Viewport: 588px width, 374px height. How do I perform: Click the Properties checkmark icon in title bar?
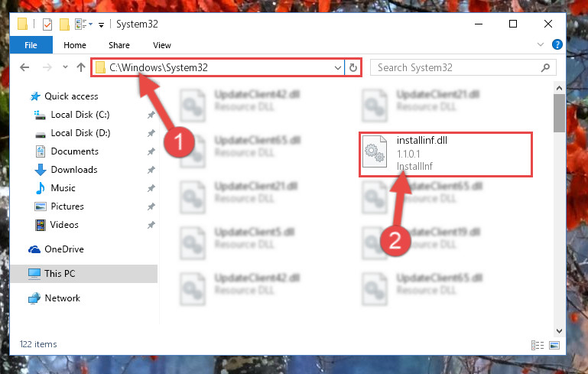[47, 24]
